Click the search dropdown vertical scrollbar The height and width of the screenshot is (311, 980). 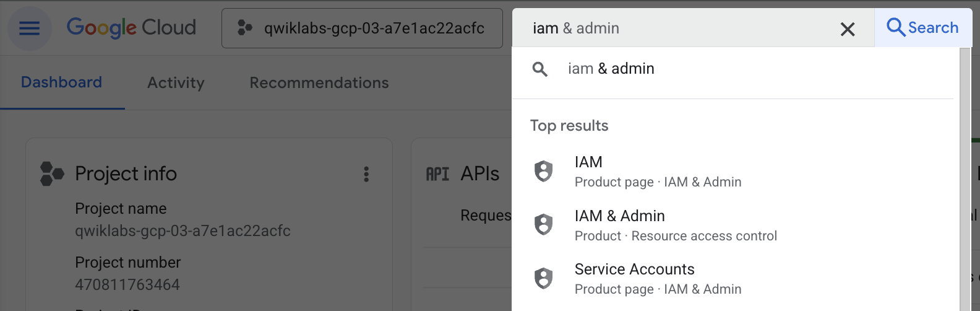click(x=965, y=179)
